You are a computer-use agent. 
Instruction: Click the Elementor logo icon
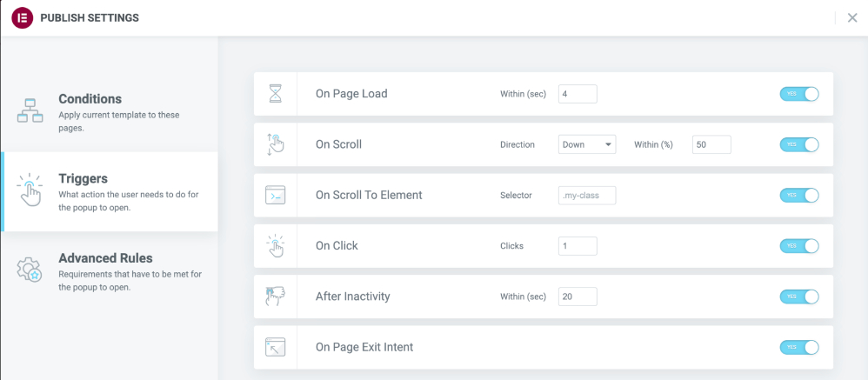click(x=23, y=17)
